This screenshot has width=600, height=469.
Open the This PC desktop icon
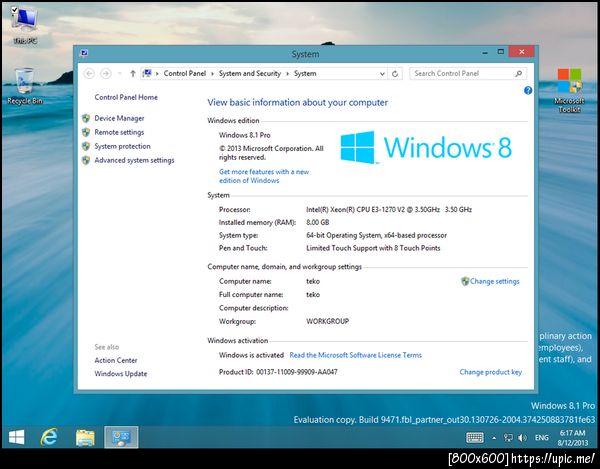click(x=25, y=24)
